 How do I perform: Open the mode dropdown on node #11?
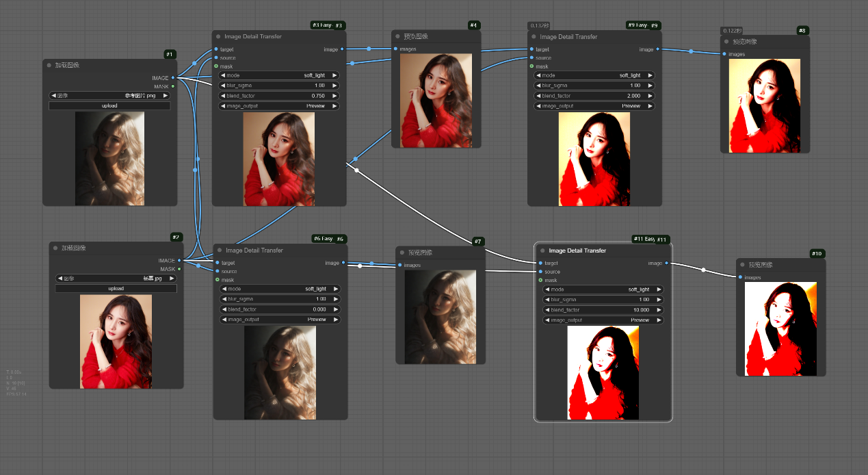click(603, 290)
